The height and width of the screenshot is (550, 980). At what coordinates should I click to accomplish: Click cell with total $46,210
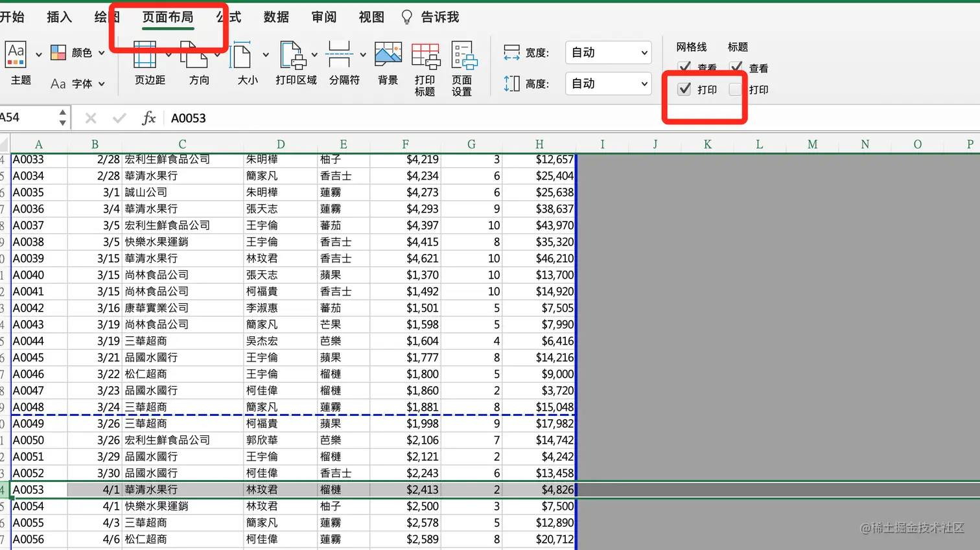pyautogui.click(x=539, y=258)
